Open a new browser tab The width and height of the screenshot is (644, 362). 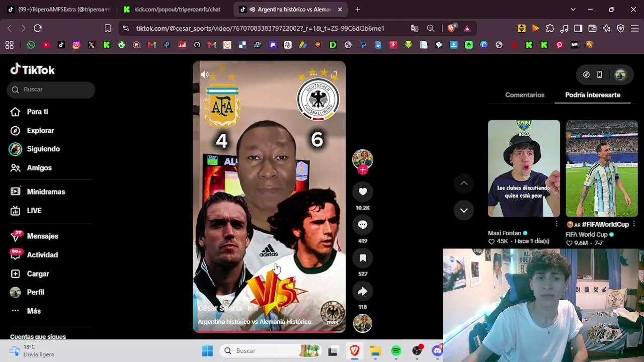[357, 10]
